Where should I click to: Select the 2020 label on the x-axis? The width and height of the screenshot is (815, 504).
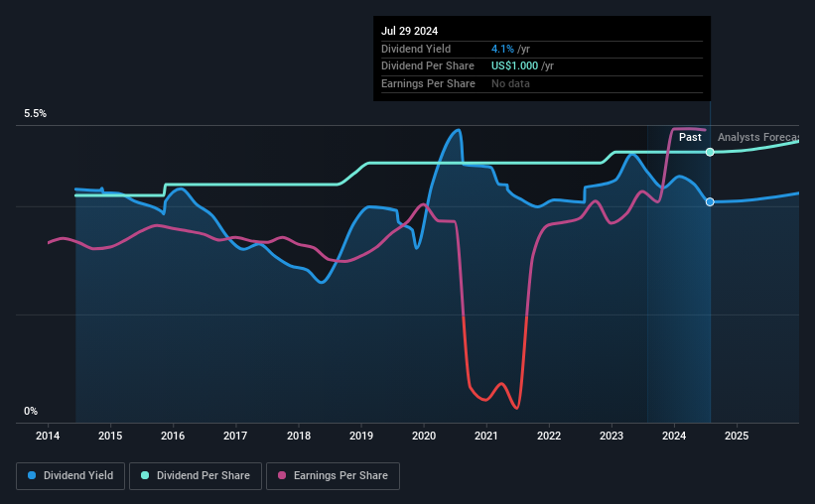coord(424,436)
